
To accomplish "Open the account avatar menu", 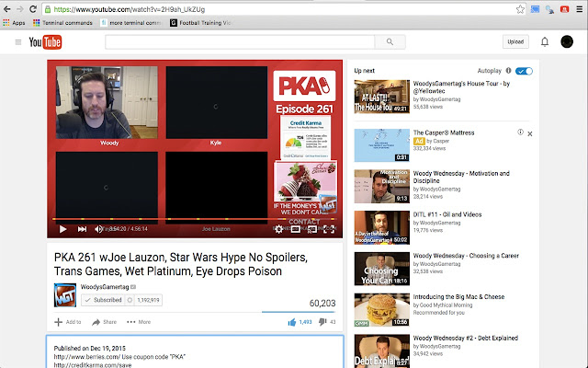I will (x=567, y=41).
